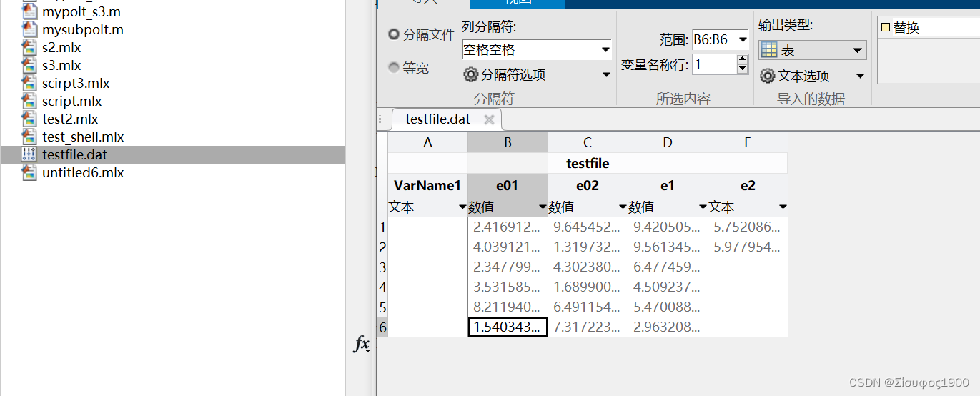Click the s2.mlx live script icon
Screen dimensions: 980x396
pos(29,47)
